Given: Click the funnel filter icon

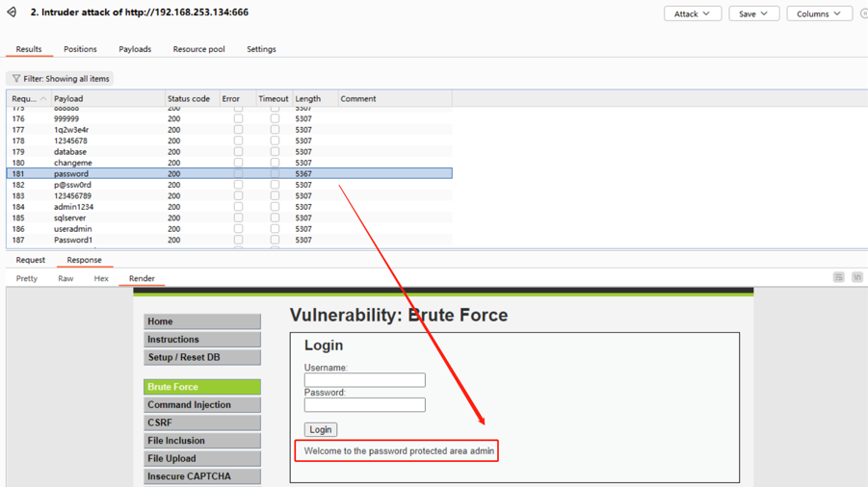Looking at the screenshot, I should pos(16,79).
